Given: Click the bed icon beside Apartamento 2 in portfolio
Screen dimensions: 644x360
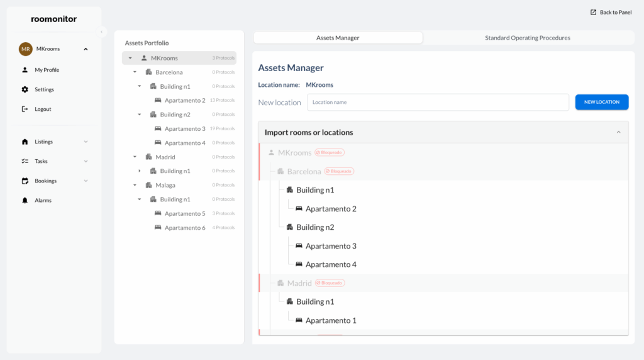Looking at the screenshot, I should click(x=158, y=100).
